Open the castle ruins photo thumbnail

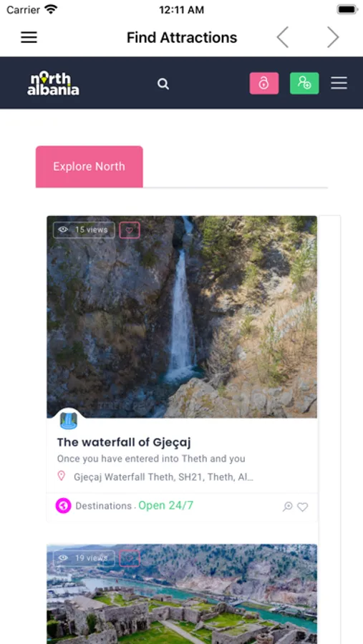coord(182,594)
